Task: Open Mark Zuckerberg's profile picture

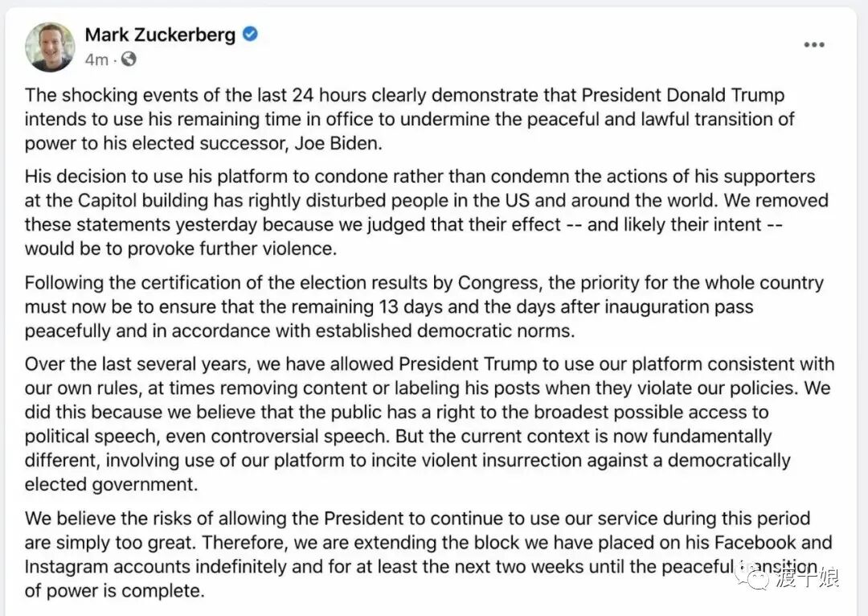Action: coord(50,47)
